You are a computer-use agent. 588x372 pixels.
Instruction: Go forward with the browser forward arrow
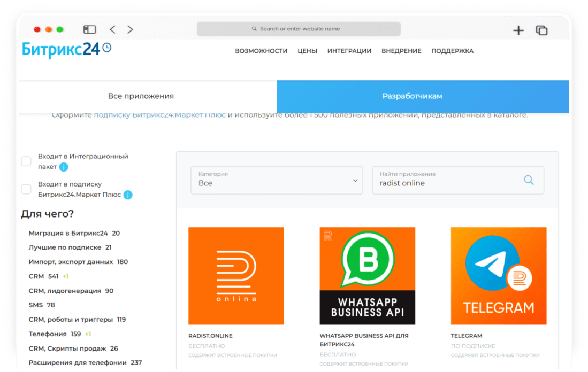click(x=130, y=29)
